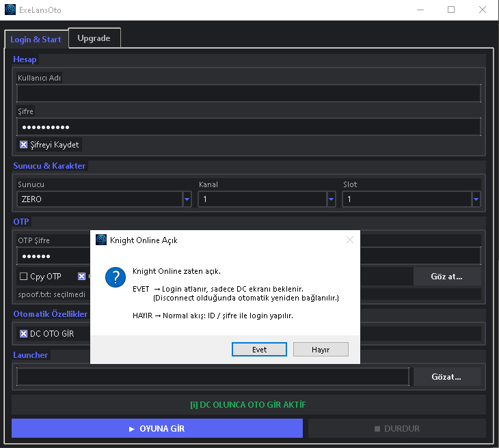Click the ExeLansOto app icon in title bar

click(x=10, y=10)
